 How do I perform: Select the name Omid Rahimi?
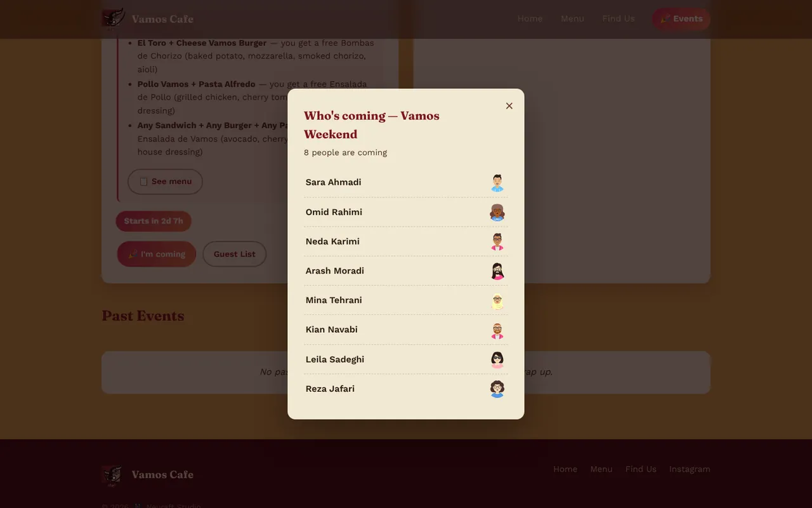334,212
